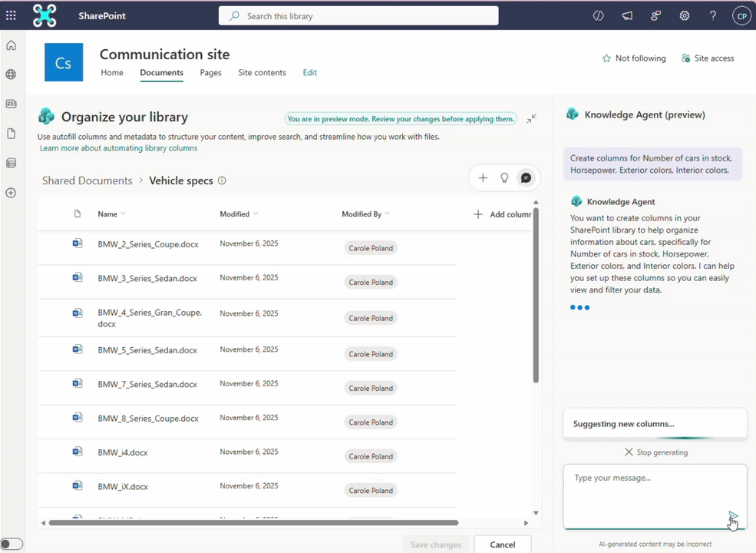The image size is (756, 553).
Task: Click the plus icon next to the lightbulb
Action: pos(483,177)
